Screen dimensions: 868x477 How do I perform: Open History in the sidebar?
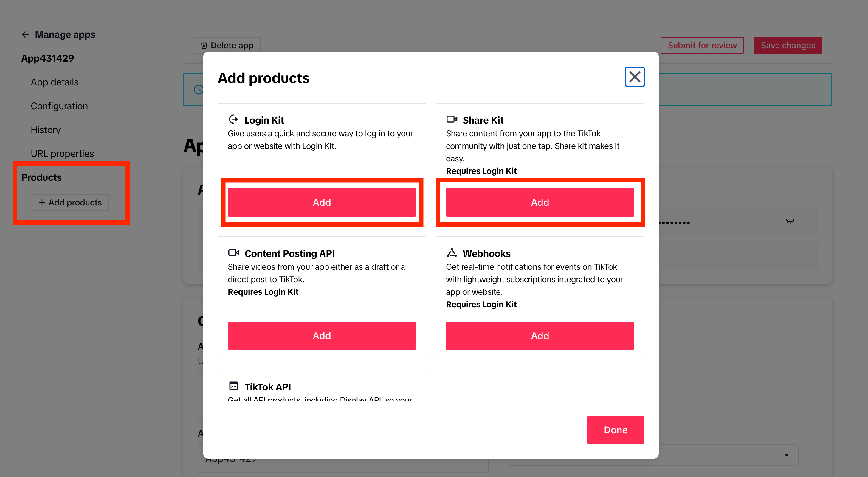[46, 130]
